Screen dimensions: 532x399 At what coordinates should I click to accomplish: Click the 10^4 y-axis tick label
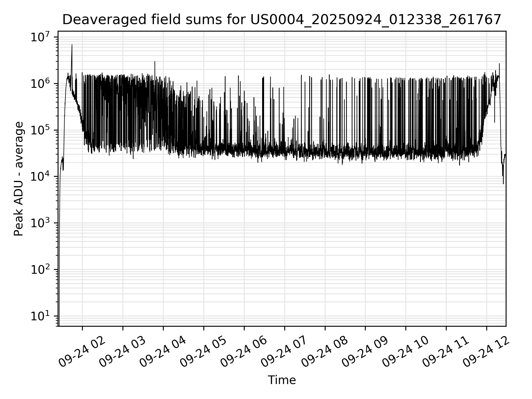tap(40, 177)
